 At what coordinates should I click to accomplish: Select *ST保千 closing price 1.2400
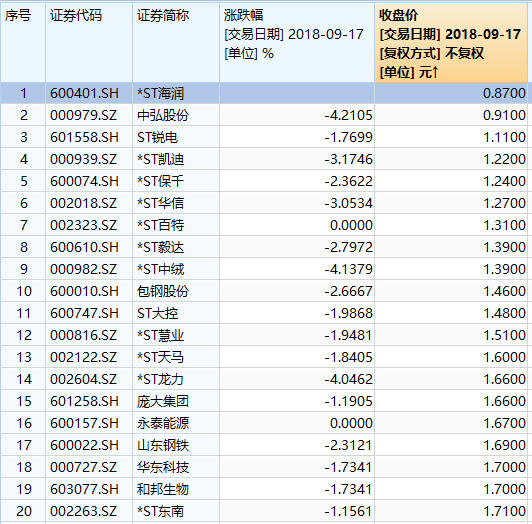pyautogui.click(x=504, y=181)
